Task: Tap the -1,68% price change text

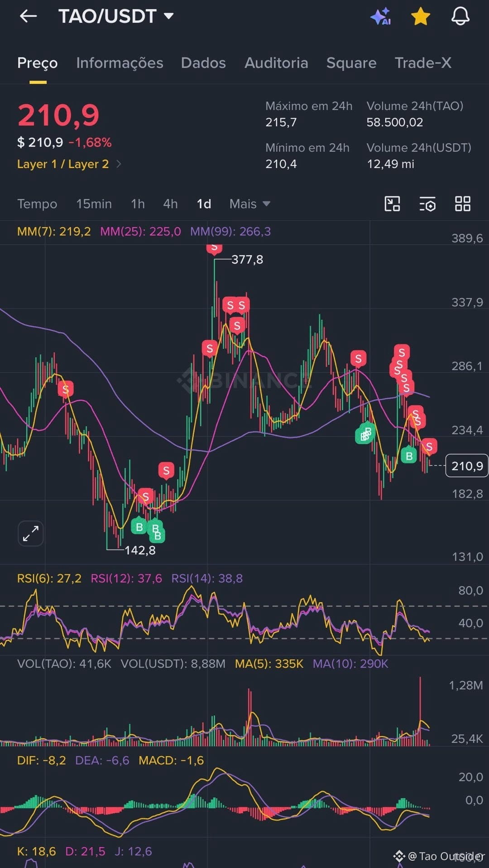Action: point(90,143)
